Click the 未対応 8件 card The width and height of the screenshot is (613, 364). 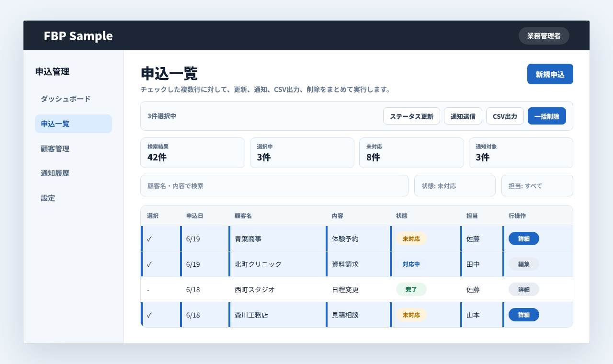pyautogui.click(x=411, y=153)
